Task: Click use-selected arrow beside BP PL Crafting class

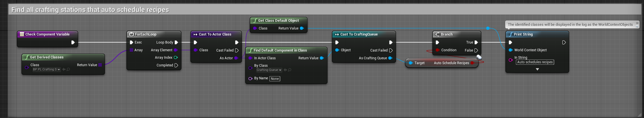Action: [64, 69]
